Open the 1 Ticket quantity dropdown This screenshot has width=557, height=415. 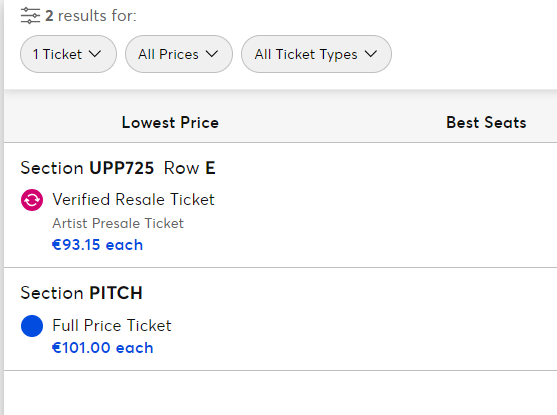pyautogui.click(x=68, y=54)
